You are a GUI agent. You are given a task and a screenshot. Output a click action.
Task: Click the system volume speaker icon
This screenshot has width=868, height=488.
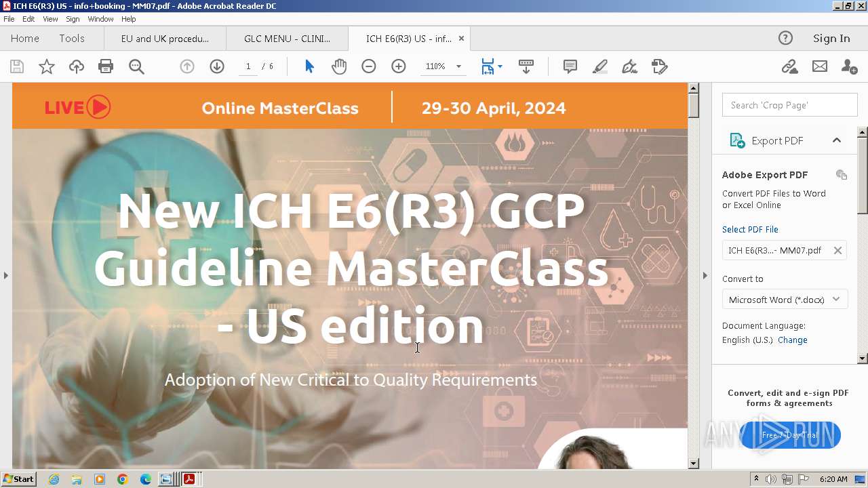tap(770, 479)
